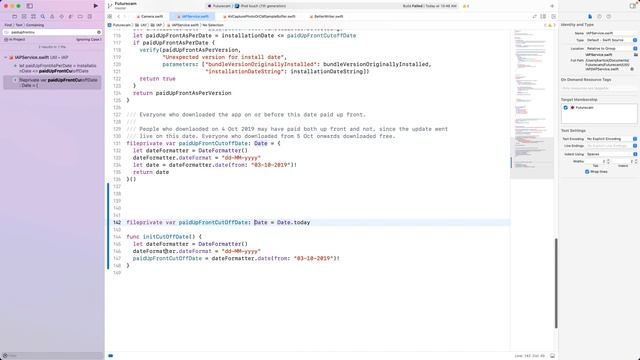Click the related items grid icon
The image size is (640, 360).
click(x=110, y=16)
